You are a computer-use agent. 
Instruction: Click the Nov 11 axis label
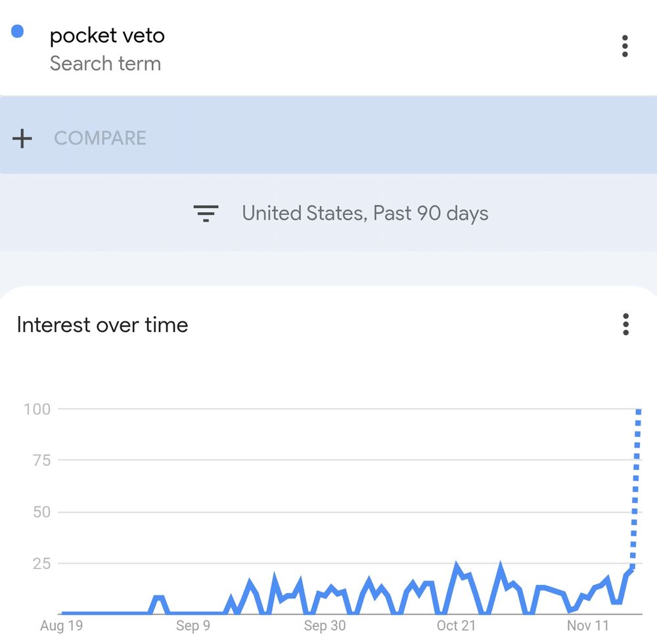tap(588, 626)
